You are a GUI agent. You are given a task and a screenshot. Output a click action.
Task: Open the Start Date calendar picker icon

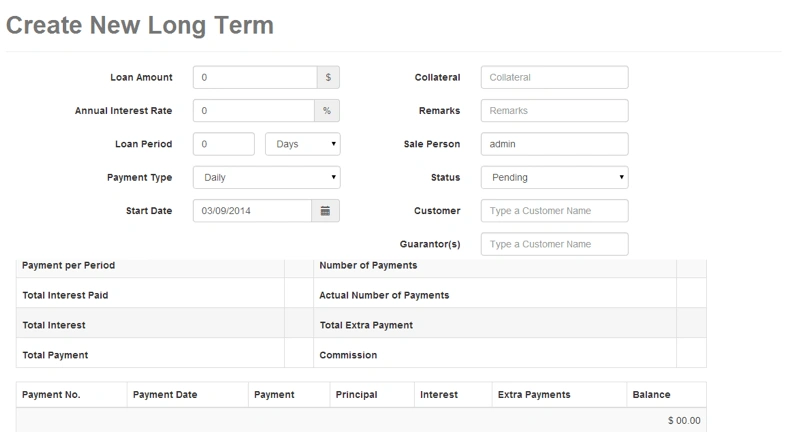[x=325, y=211]
